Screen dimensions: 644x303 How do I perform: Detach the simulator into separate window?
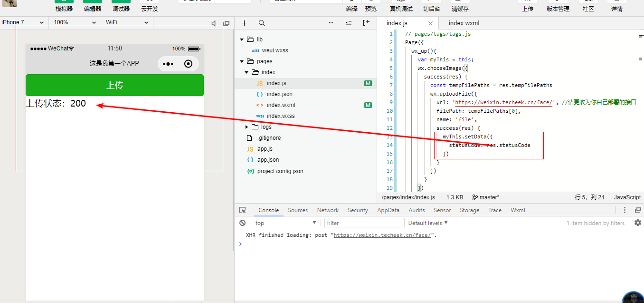coord(227,23)
